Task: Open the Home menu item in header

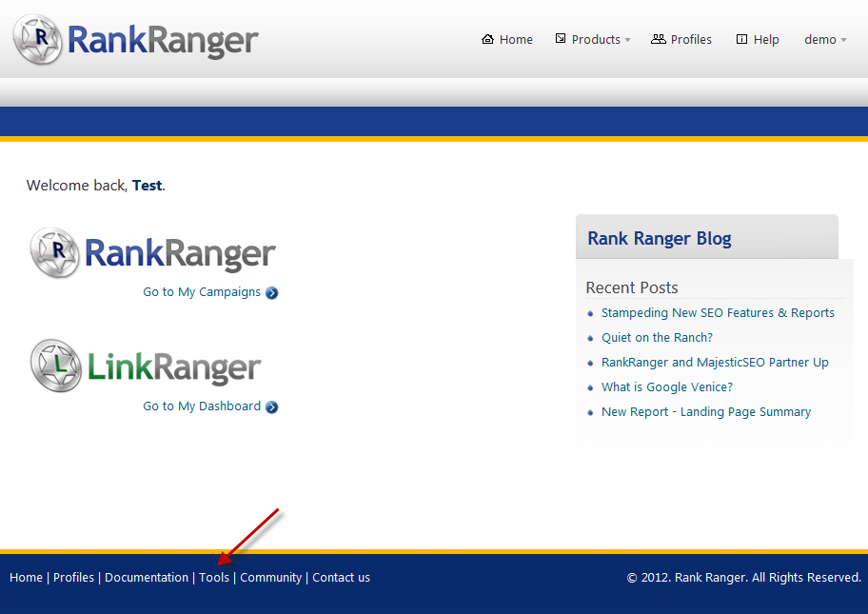Action: 516,39
